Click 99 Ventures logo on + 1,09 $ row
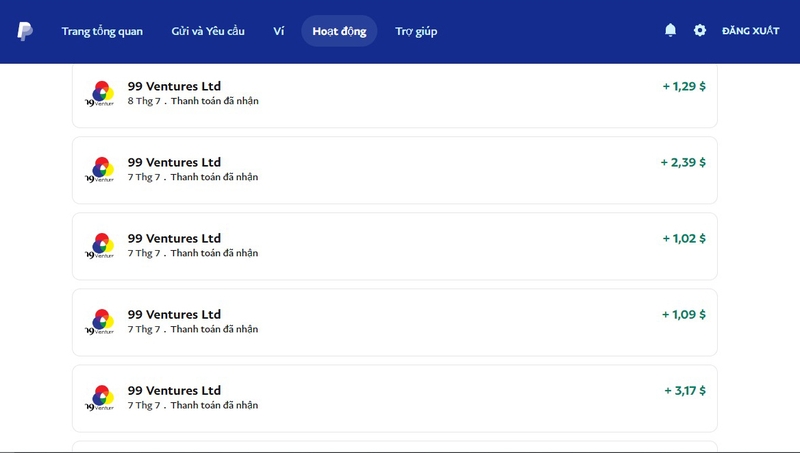 tap(100, 322)
